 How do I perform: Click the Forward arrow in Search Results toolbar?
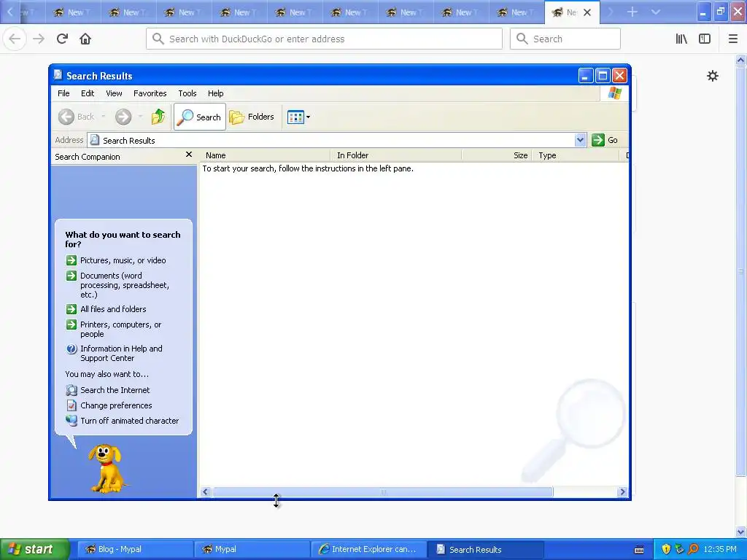pyautogui.click(x=123, y=117)
